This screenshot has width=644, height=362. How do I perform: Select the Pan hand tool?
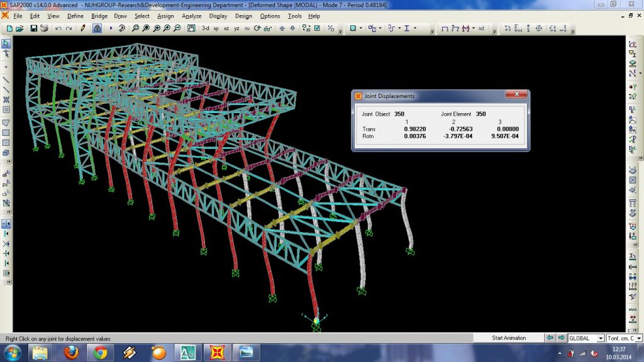pos(191,28)
